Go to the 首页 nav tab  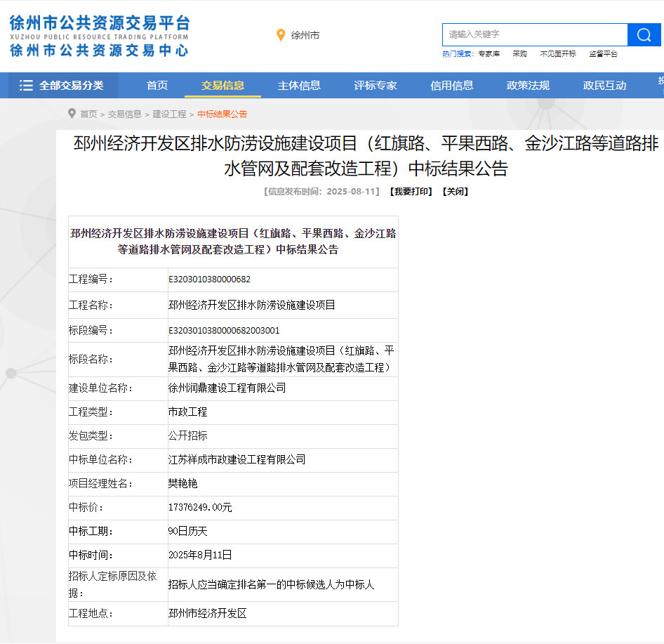point(157,86)
